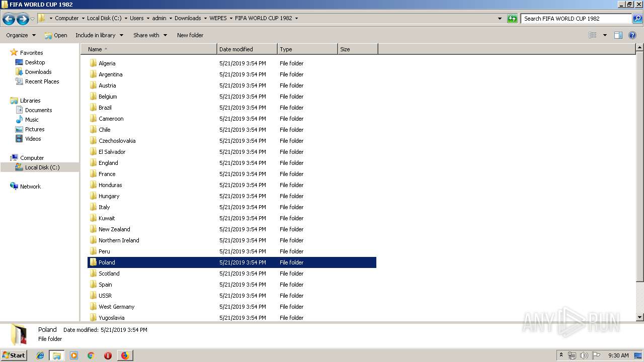Open view options dropdown arrow

coord(605,35)
